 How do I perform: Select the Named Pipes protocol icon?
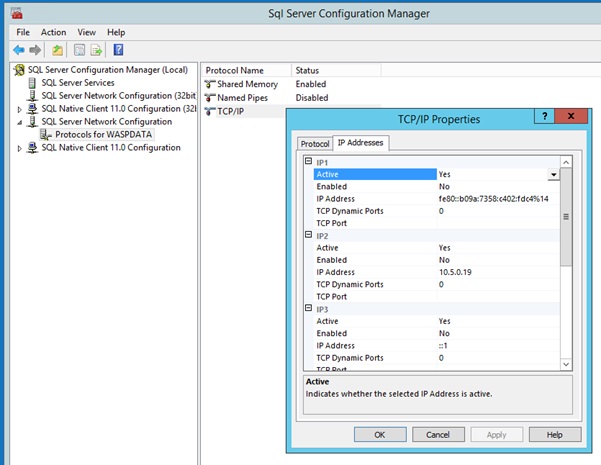pos(210,98)
